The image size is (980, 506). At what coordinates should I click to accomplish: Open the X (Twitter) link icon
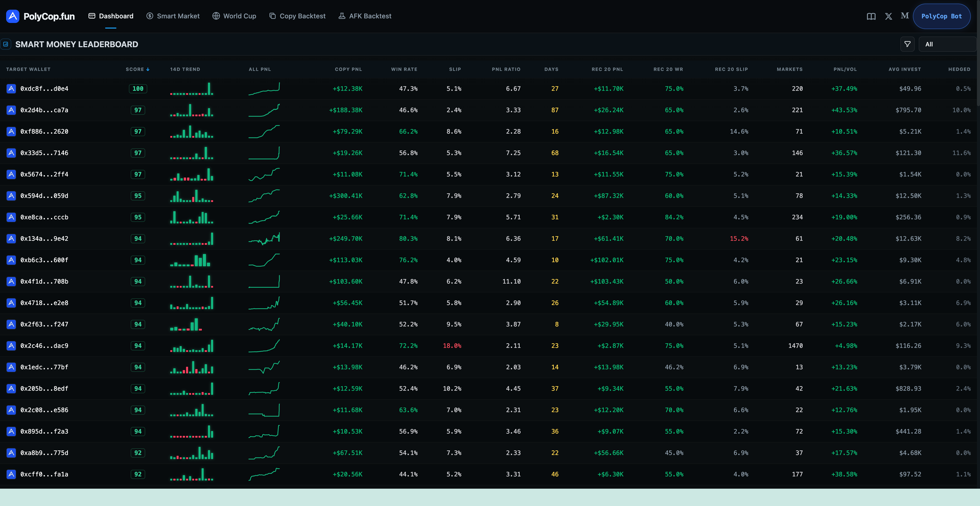tap(888, 16)
